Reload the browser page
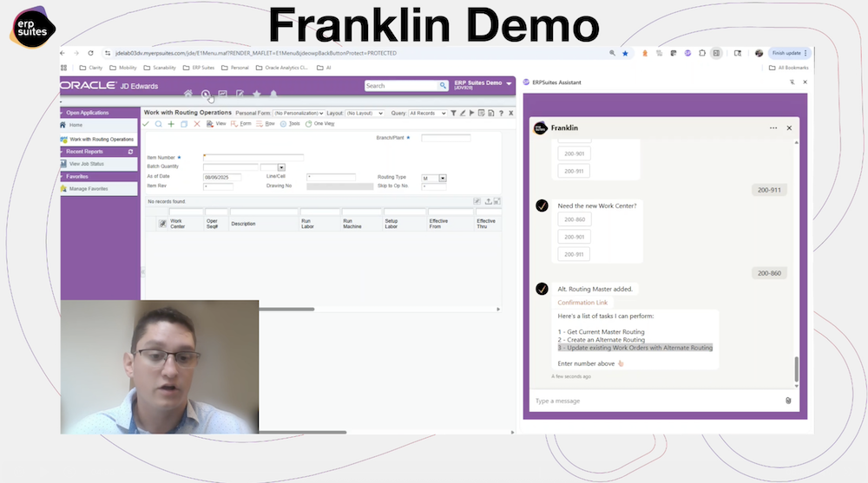The height and width of the screenshot is (483, 868). point(91,53)
